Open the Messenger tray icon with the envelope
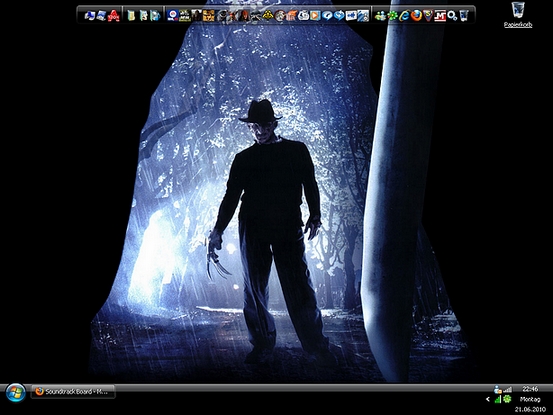 tap(498, 389)
